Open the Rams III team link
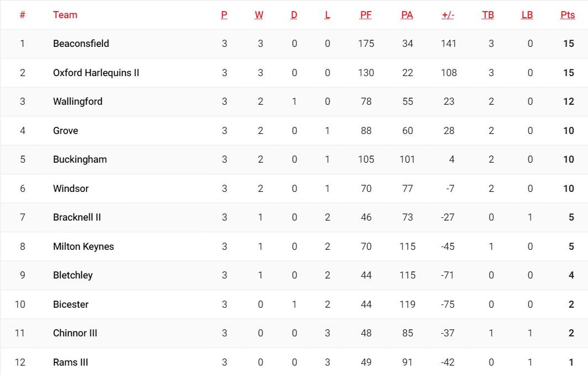Image resolution: width=588 pixels, height=375 pixels. 71,362
